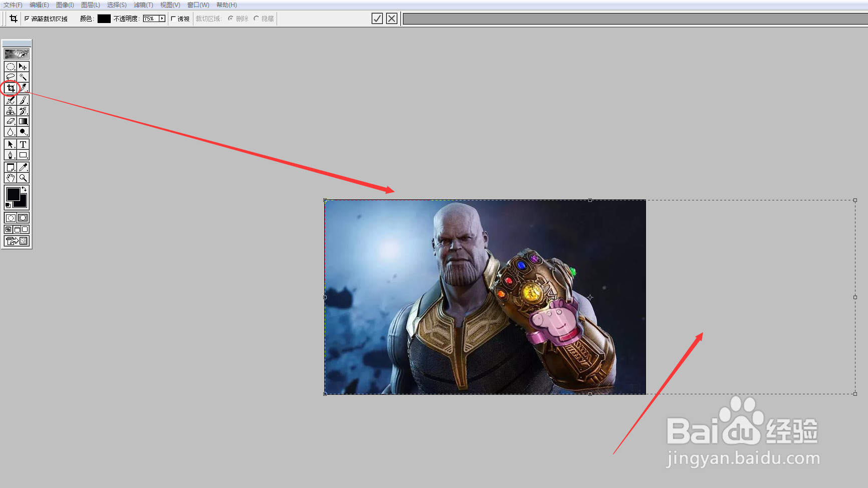Switch to Standard editing mode
This screenshot has height=488, width=868.
pyautogui.click(x=10, y=218)
